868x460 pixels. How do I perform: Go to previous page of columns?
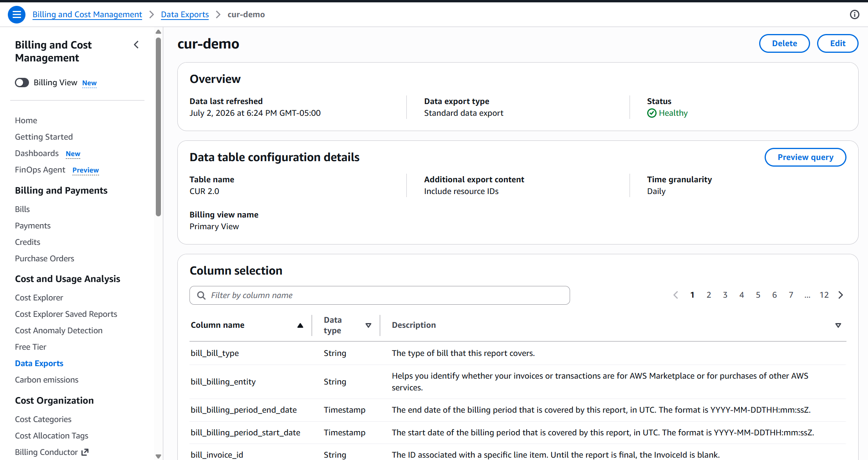676,295
